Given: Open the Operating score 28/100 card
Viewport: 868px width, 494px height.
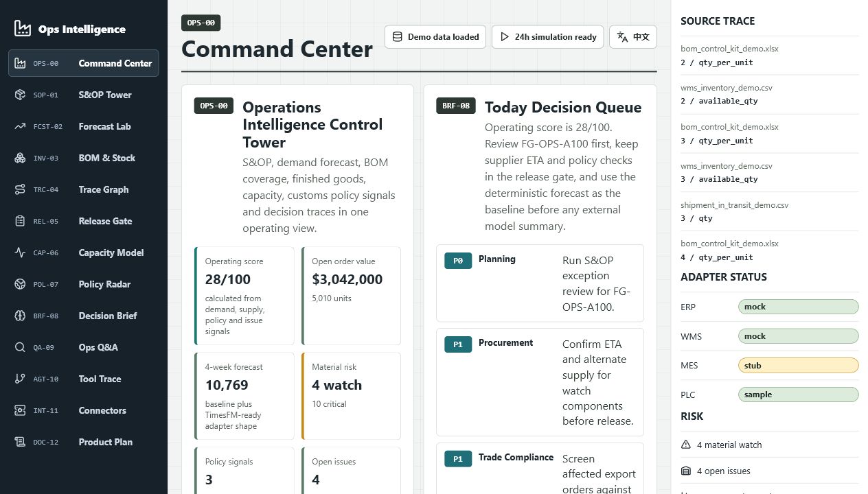Looking at the screenshot, I should point(244,296).
